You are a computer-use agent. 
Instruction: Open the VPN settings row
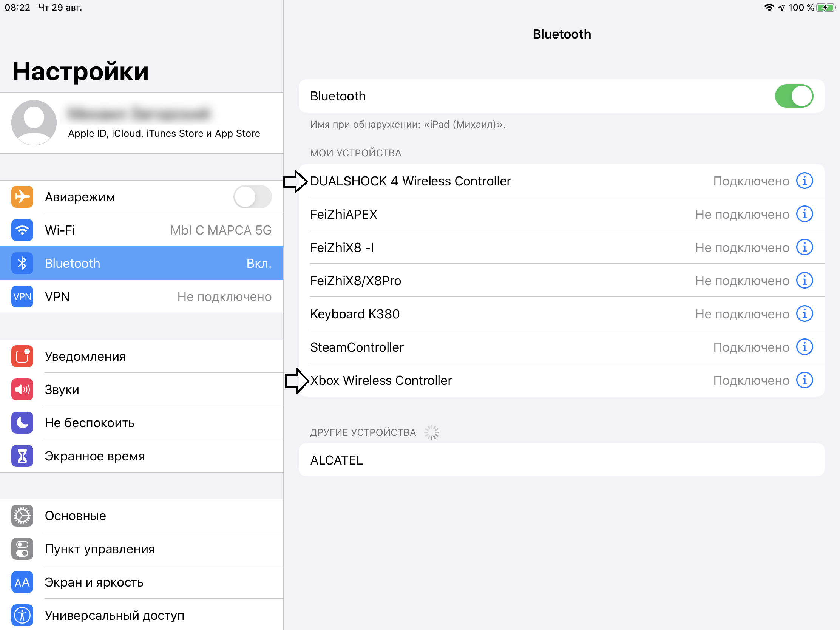point(141,296)
